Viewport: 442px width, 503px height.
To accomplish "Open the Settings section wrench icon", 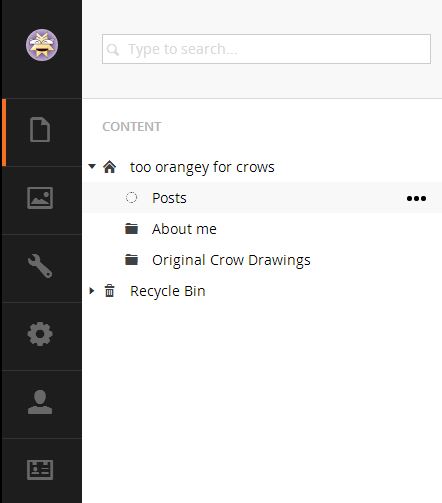I will 40,266.
